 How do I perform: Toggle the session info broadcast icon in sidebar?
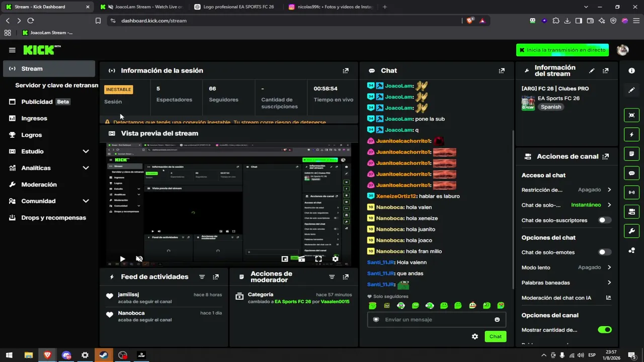[632, 193]
